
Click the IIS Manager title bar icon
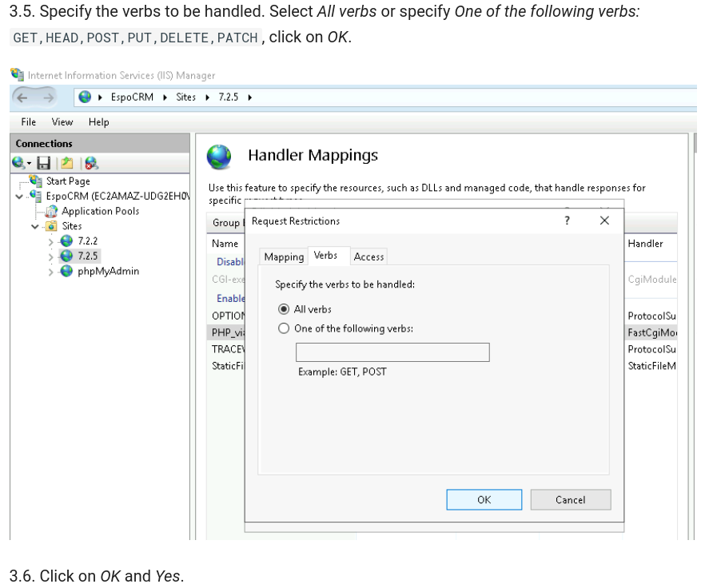17,74
